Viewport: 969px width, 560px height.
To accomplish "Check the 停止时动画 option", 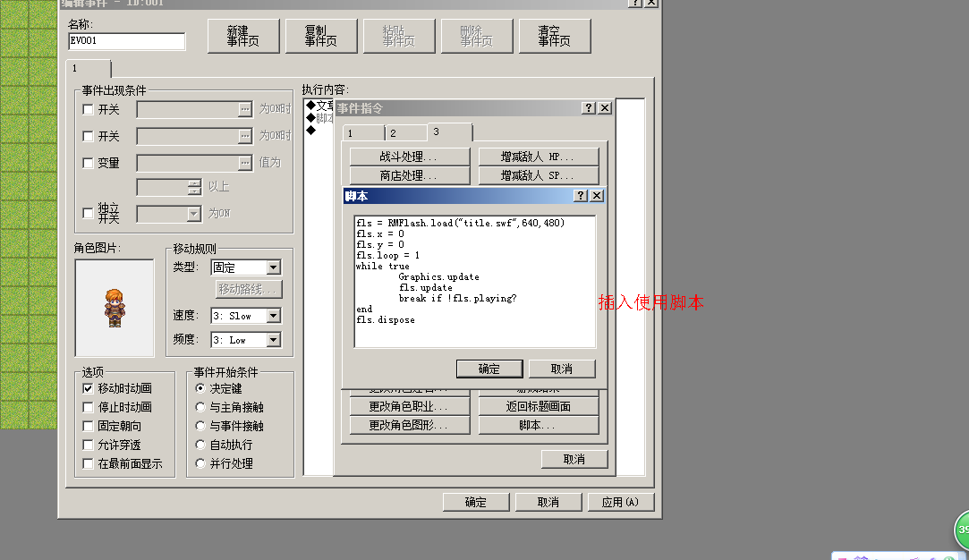I will 88,407.
